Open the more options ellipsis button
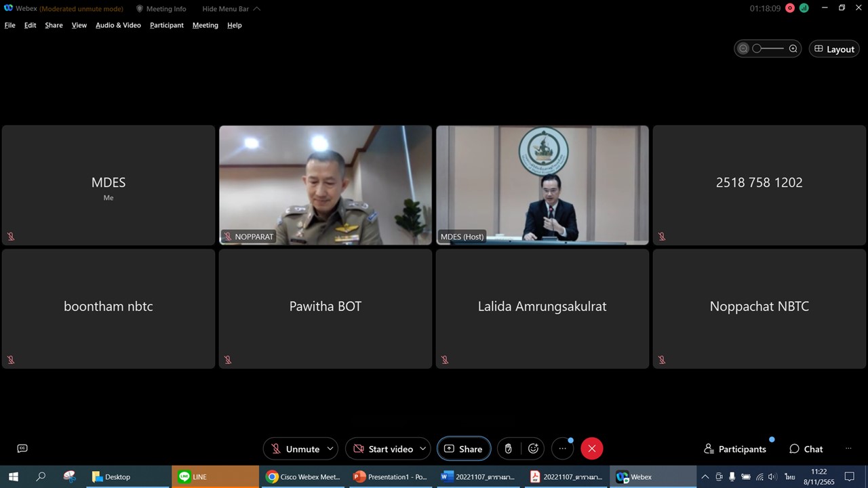Image resolution: width=868 pixels, height=488 pixels. coord(562,449)
